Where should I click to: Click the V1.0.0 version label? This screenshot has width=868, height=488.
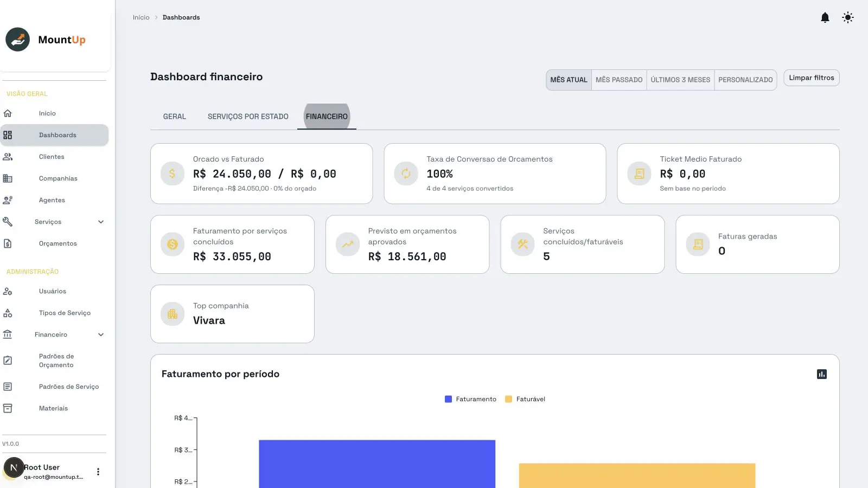pos(10,444)
